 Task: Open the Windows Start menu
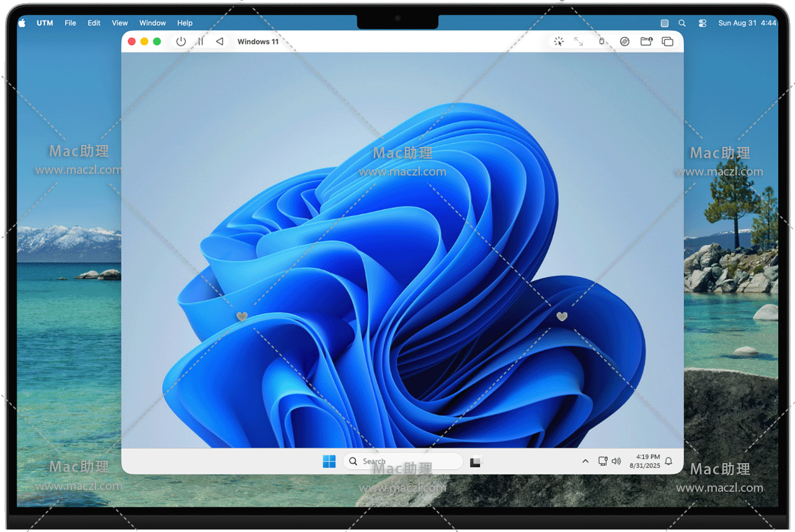329,461
